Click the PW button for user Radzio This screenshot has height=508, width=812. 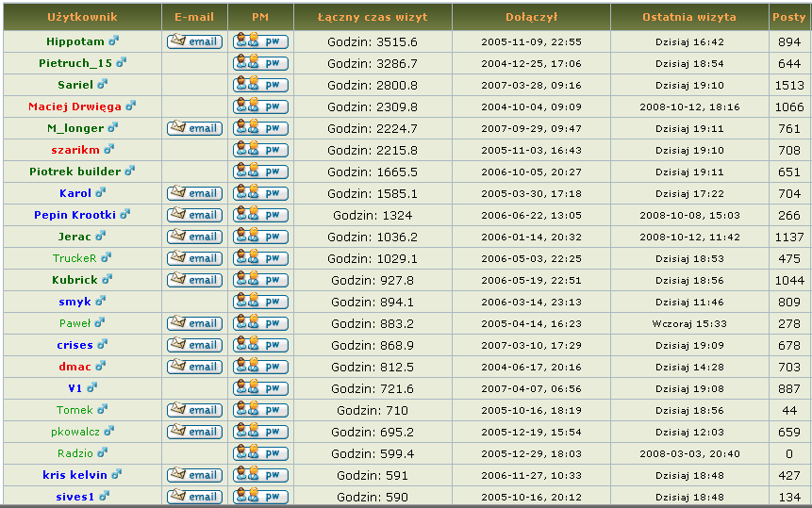tap(260, 453)
